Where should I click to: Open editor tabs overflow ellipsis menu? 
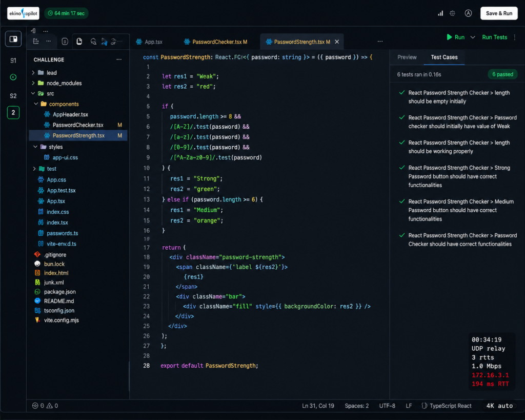380,41
